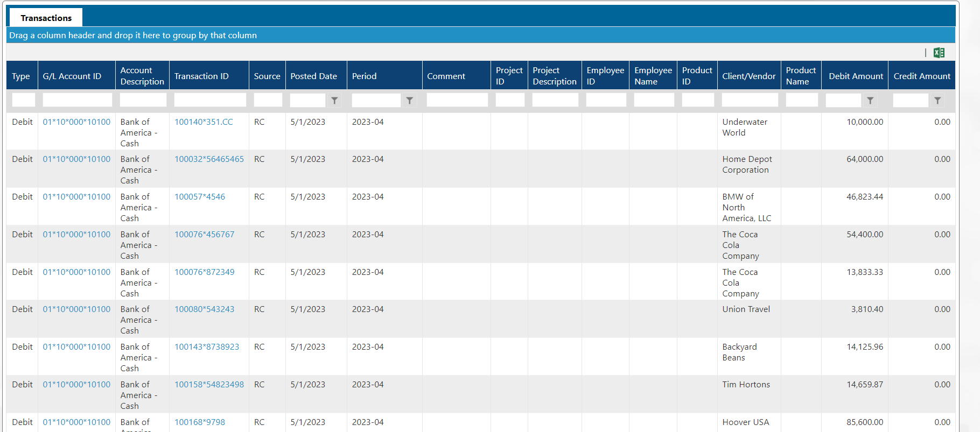Image resolution: width=980 pixels, height=432 pixels.
Task: Open the Credit Amount filter icon
Action: [937, 101]
